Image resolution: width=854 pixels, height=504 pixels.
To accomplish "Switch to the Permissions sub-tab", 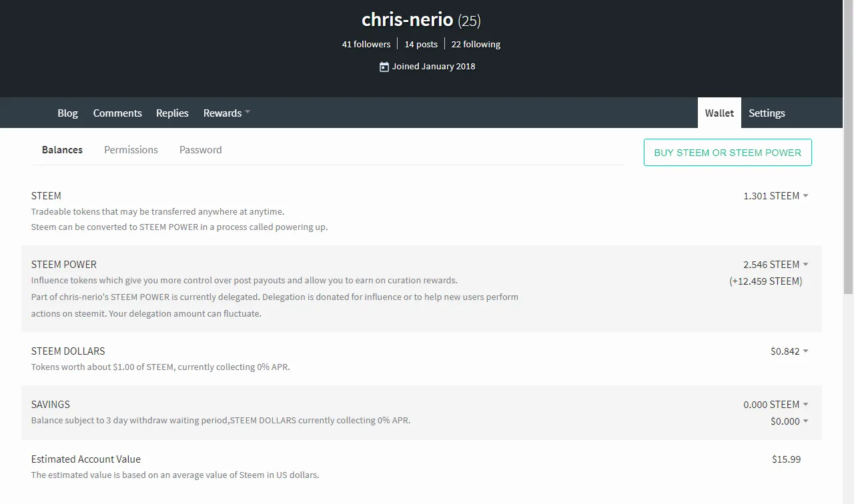I will (131, 149).
